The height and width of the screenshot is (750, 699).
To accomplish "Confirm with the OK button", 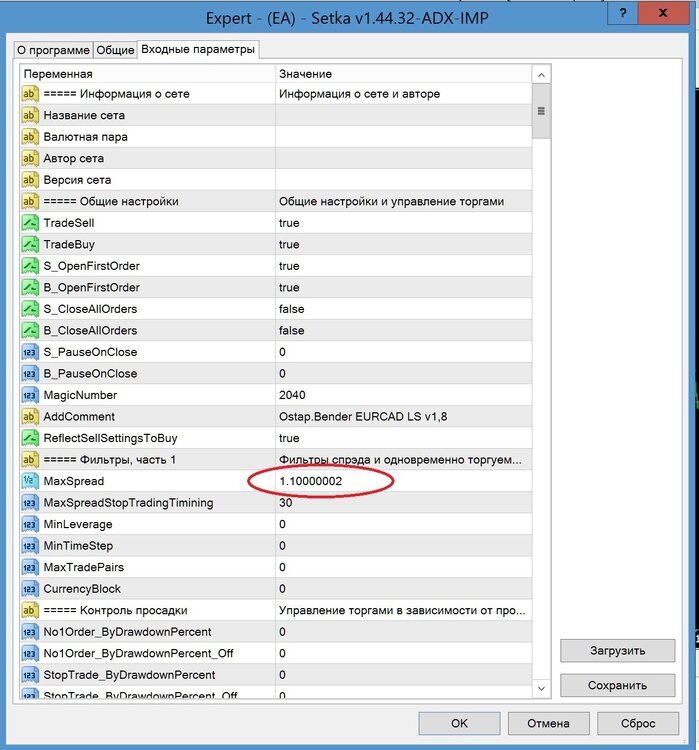I will [x=459, y=723].
